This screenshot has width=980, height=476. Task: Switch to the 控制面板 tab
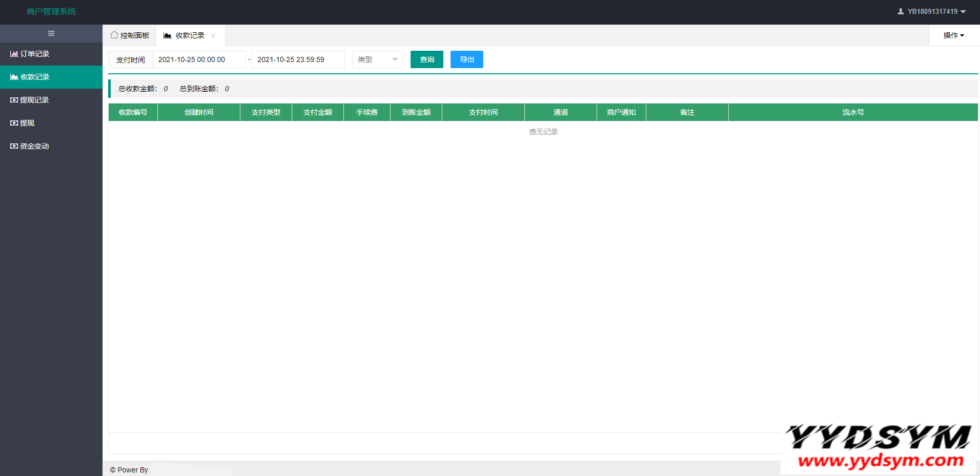click(130, 35)
